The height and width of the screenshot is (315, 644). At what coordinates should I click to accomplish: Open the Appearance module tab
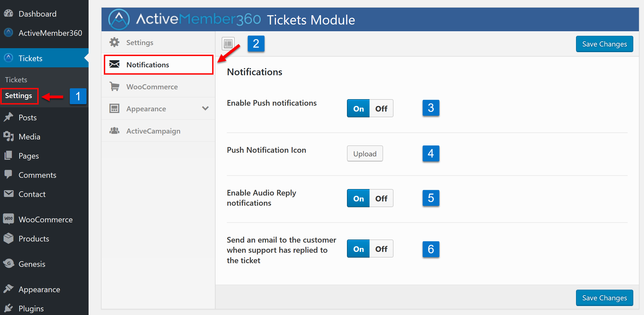pos(158,109)
